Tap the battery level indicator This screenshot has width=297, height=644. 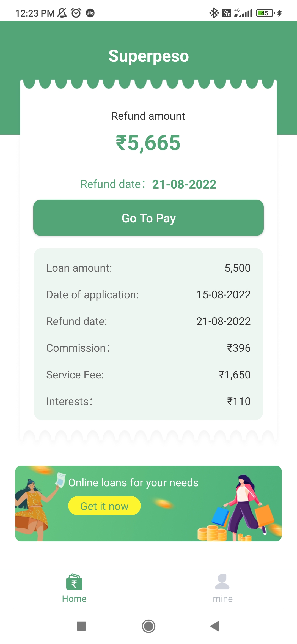click(x=265, y=13)
